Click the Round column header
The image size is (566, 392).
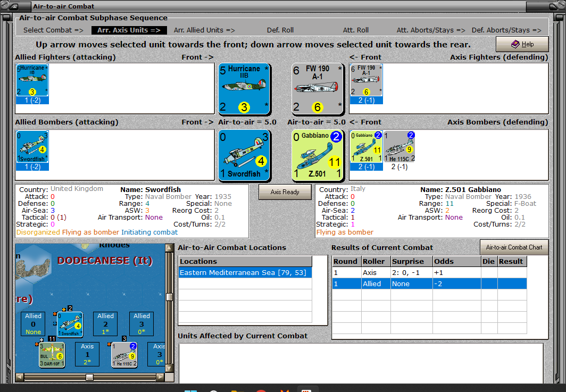point(346,261)
